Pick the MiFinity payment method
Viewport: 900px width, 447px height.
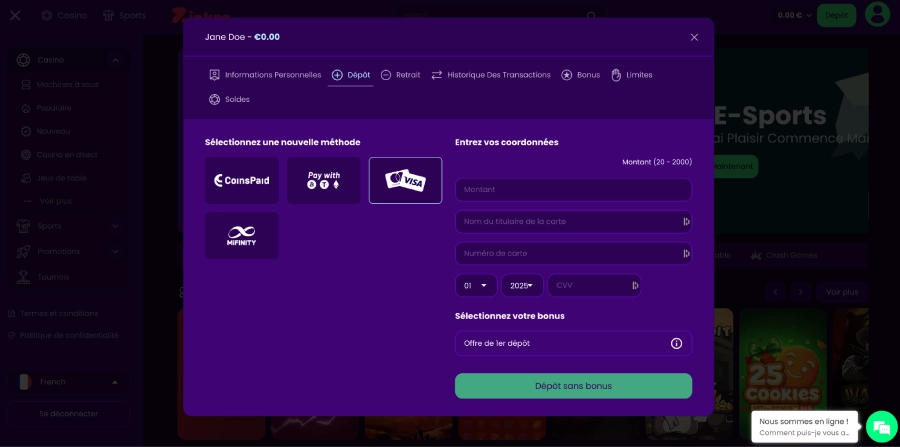click(x=242, y=235)
